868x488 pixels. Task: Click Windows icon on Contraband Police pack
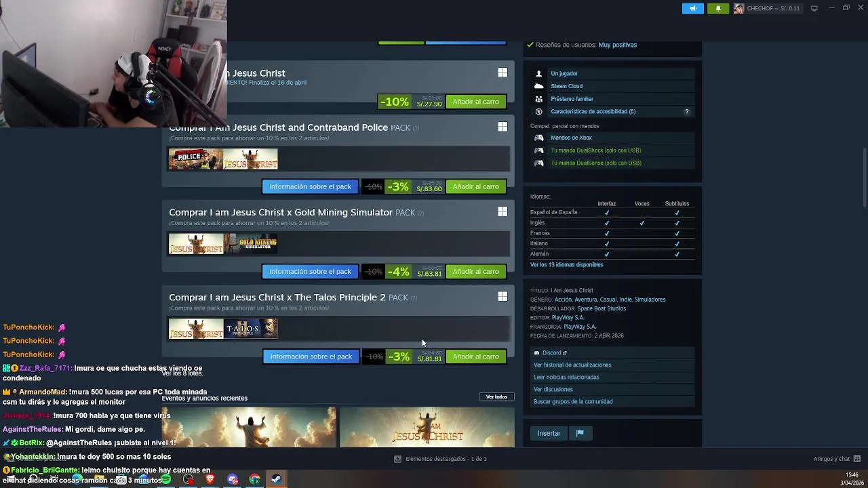coord(502,127)
